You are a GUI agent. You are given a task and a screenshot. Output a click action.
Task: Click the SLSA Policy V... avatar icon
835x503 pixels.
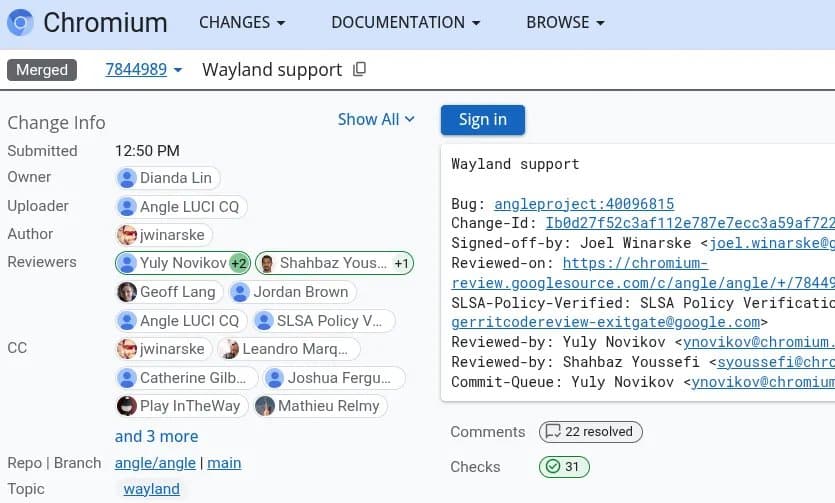coord(264,320)
